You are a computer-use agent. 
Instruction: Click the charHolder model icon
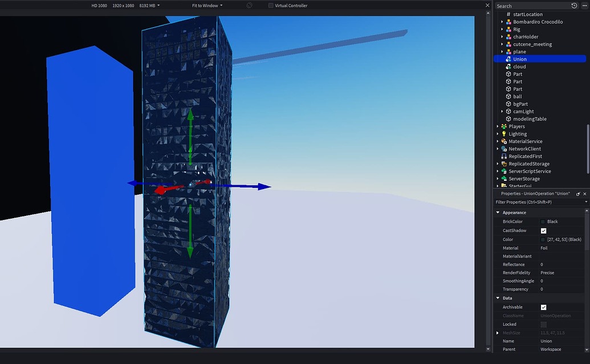508,37
